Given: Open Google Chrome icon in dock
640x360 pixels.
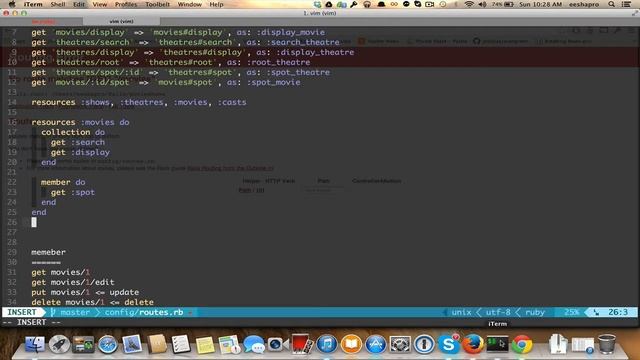Looking at the screenshot, I should (x=522, y=344).
